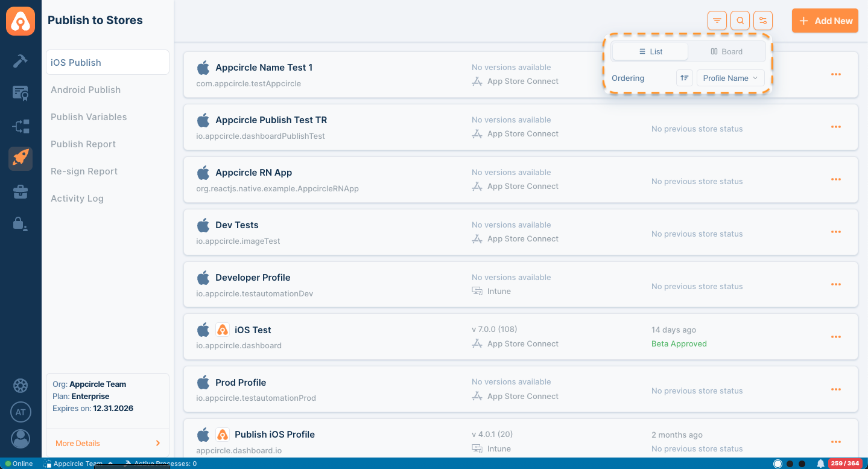Switch to List view
868x469 pixels.
coord(650,51)
